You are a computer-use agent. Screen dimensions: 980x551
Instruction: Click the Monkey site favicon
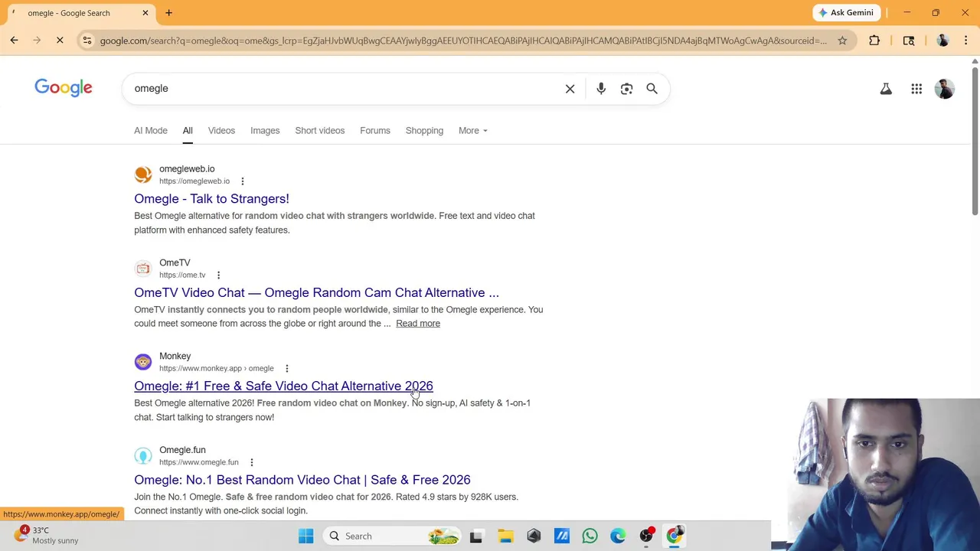[143, 362]
